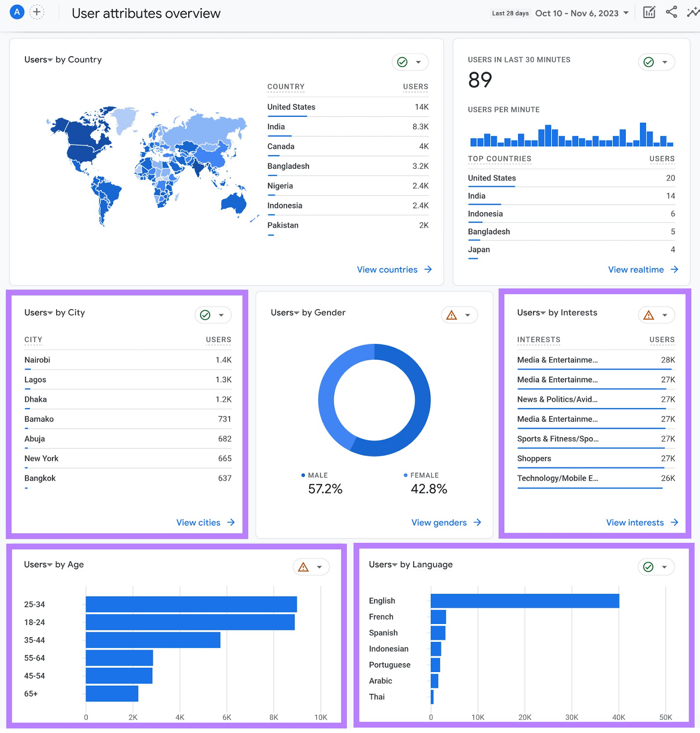Click the warning triangle on Users by Age
700x733 pixels.
tap(303, 567)
